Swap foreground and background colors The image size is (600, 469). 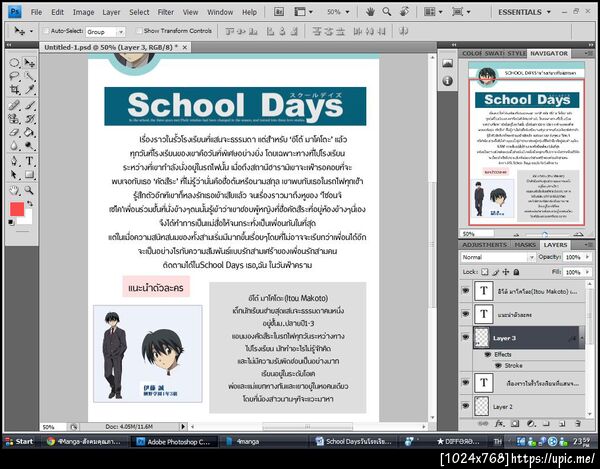coord(30,204)
